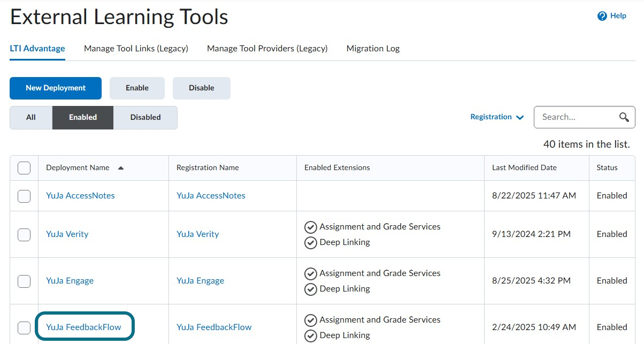Select the Enabled filter

coord(83,118)
